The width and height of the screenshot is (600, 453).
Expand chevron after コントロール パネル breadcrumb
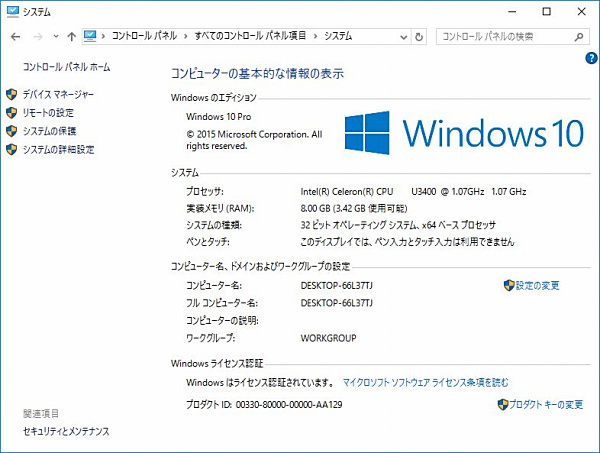(186, 36)
